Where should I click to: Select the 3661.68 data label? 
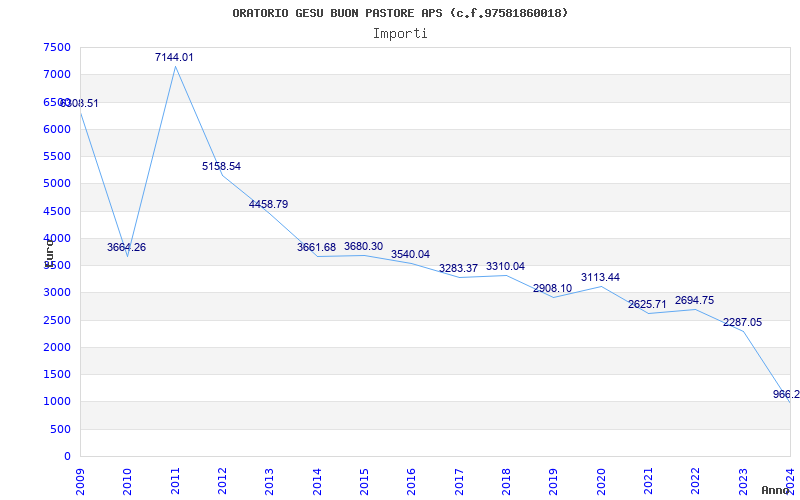[x=316, y=247]
